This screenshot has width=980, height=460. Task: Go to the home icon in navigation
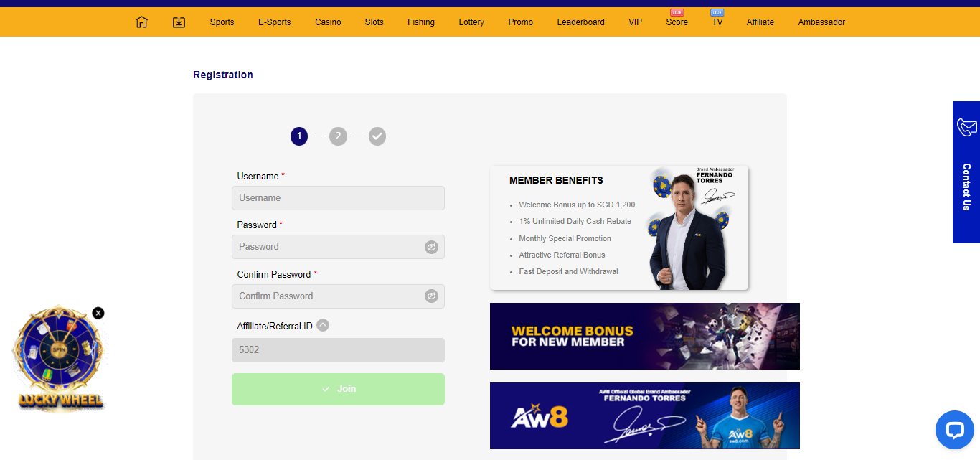[141, 22]
